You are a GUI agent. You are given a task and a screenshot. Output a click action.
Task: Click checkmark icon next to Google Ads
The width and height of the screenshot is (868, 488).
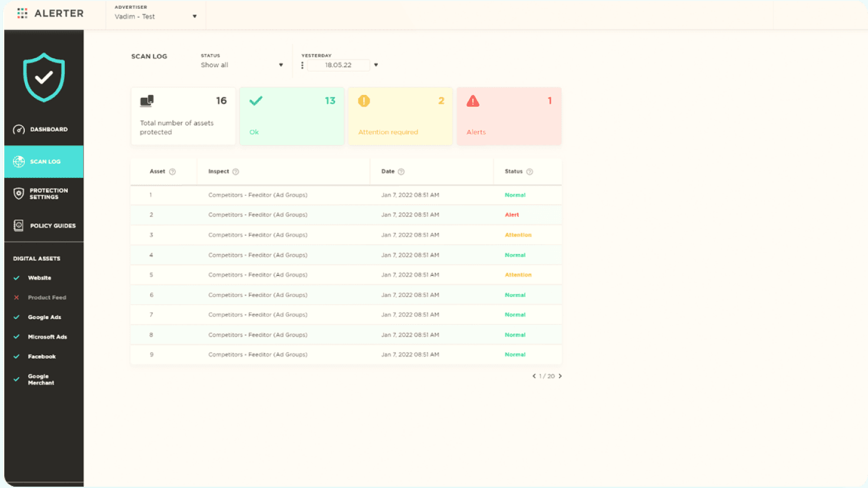tap(17, 317)
